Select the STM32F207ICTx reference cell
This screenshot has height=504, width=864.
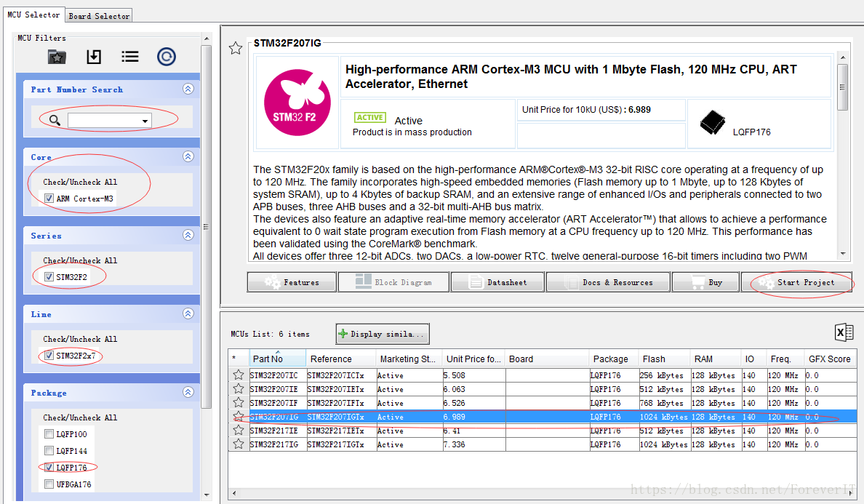[341, 375]
